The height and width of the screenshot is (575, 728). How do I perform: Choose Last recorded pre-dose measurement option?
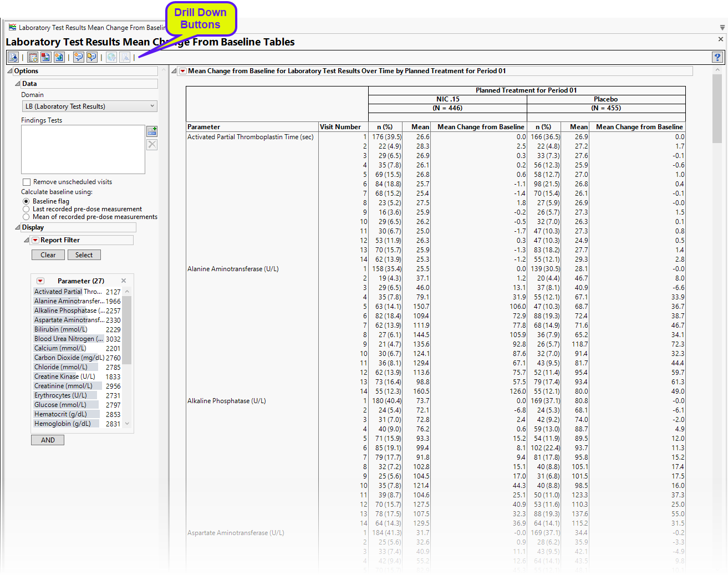[26, 209]
